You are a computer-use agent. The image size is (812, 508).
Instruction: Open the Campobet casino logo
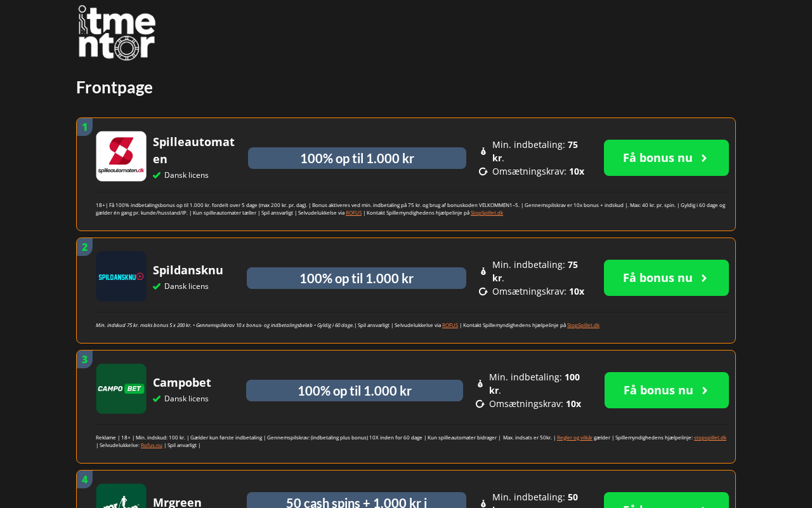coord(121,389)
